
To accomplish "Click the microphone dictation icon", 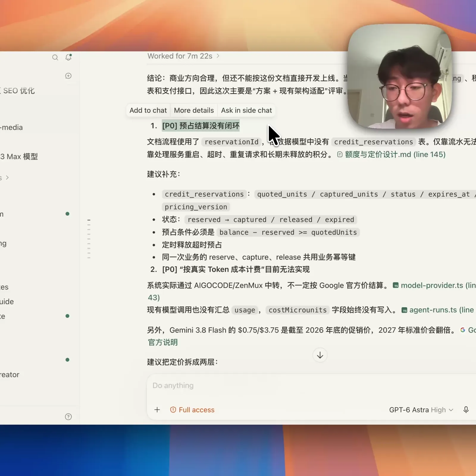I will click(x=466, y=410).
